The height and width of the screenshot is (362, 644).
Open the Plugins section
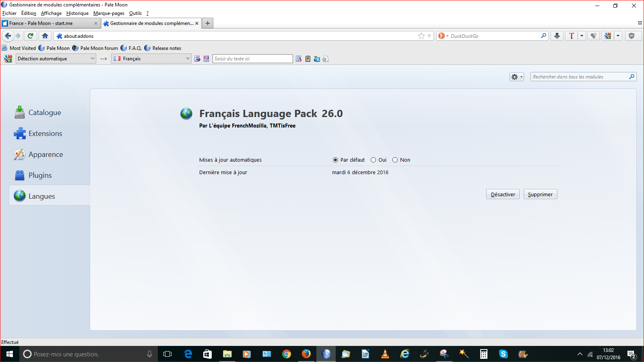coord(50,175)
